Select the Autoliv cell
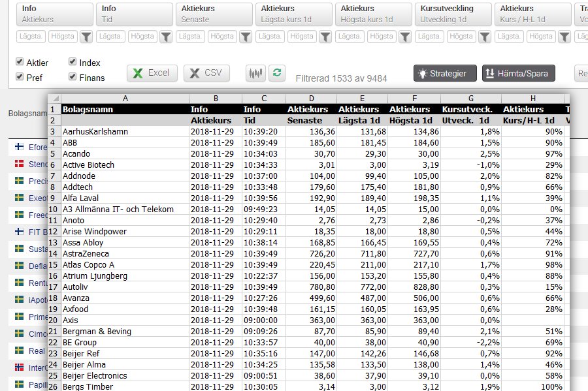Viewport: 588px width, 391px height. (125, 287)
